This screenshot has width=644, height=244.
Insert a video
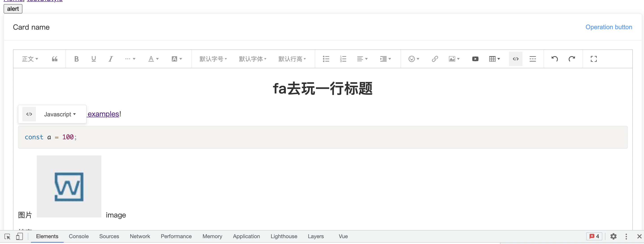[475, 59]
